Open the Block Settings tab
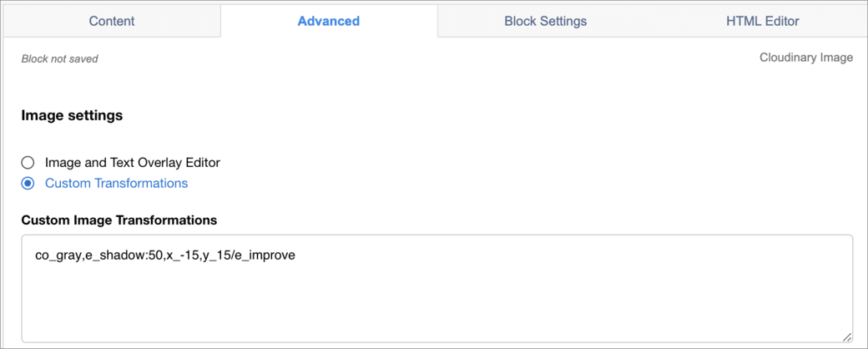 [x=545, y=21]
